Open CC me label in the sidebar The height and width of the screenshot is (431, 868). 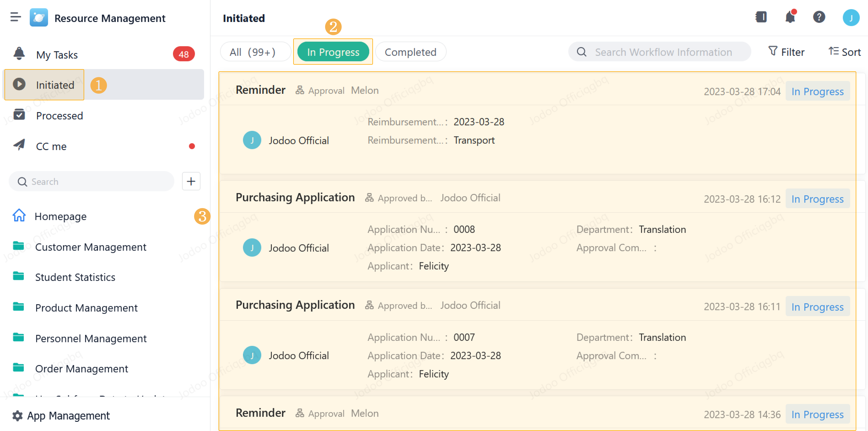(x=51, y=146)
